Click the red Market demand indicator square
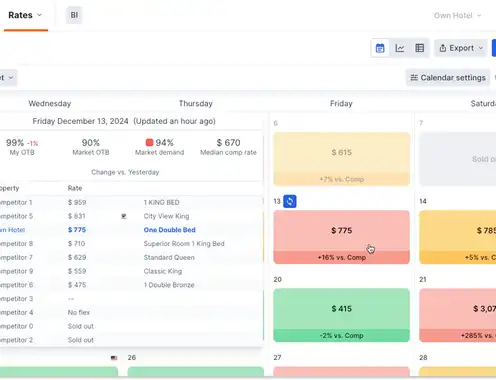496x380 pixels. (149, 142)
